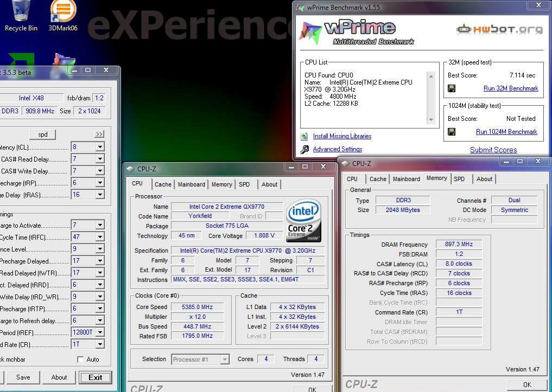Select CPU tab in right CPU-Z window
552x392 pixels.
click(x=352, y=178)
